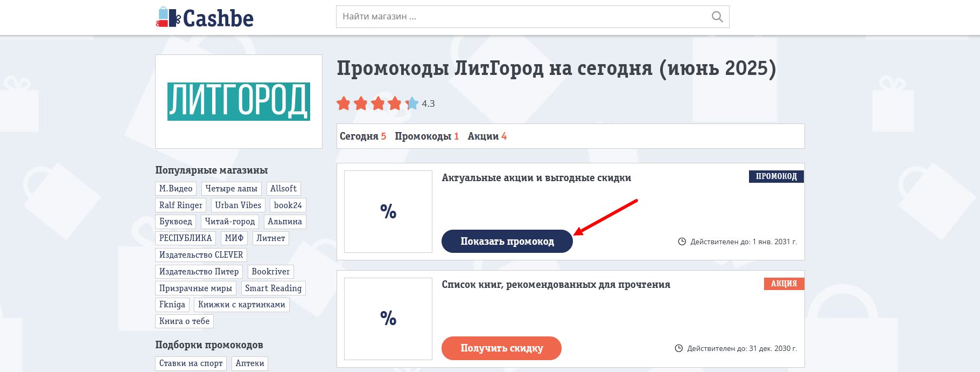This screenshot has width=980, height=372.
Task: Select the 'Сегодня 5' tab
Action: (x=363, y=136)
